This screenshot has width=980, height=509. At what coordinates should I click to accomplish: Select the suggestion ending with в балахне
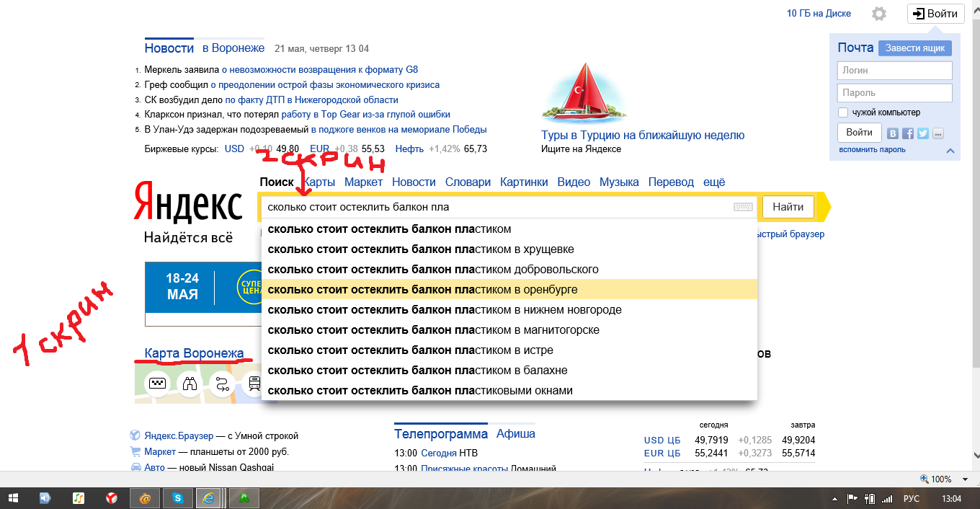click(x=509, y=371)
